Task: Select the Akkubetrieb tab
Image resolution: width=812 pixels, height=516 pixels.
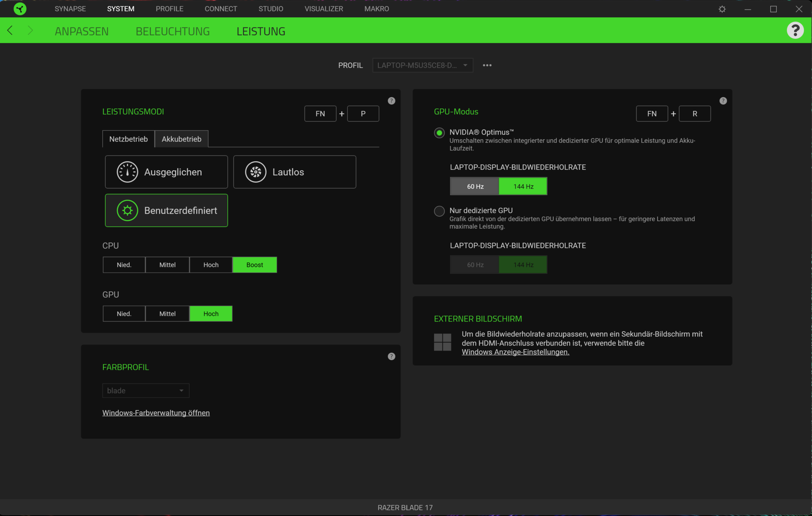Action: tap(181, 139)
